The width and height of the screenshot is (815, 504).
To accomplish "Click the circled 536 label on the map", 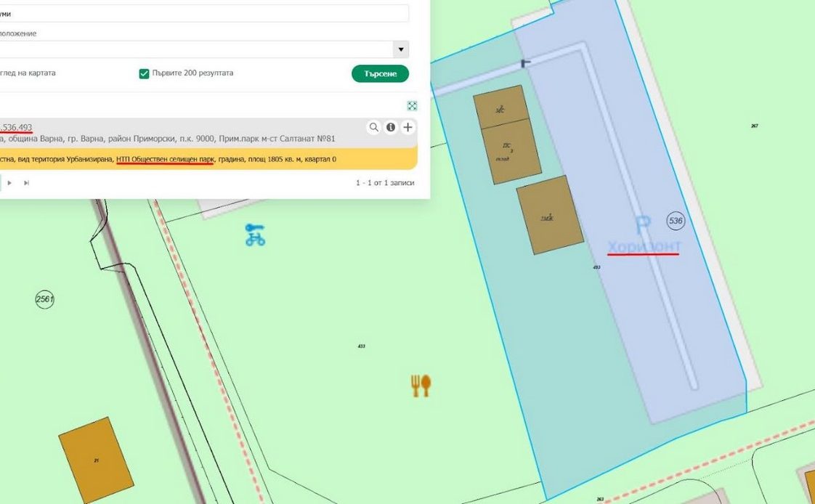I will click(x=676, y=221).
